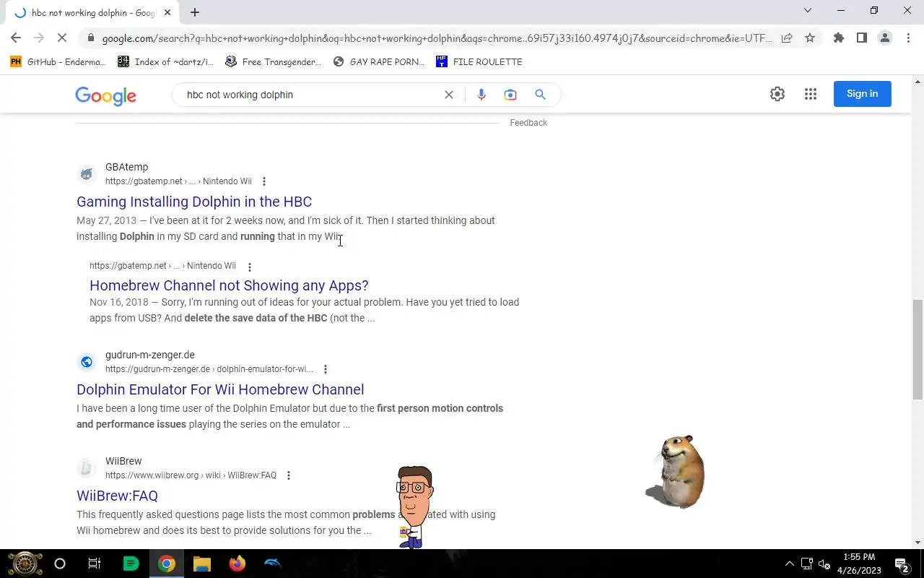Click the Feedback link
Image resolution: width=924 pixels, height=578 pixels.
(528, 123)
